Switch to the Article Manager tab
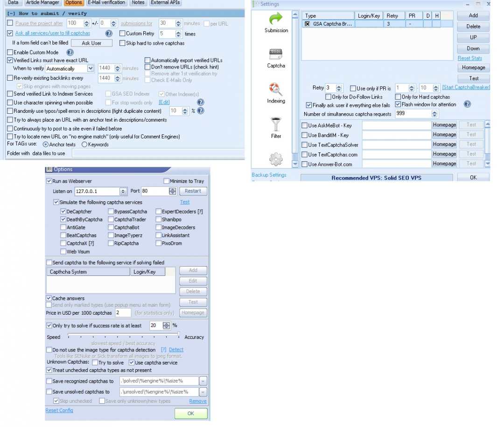504x427 pixels. click(x=42, y=3)
